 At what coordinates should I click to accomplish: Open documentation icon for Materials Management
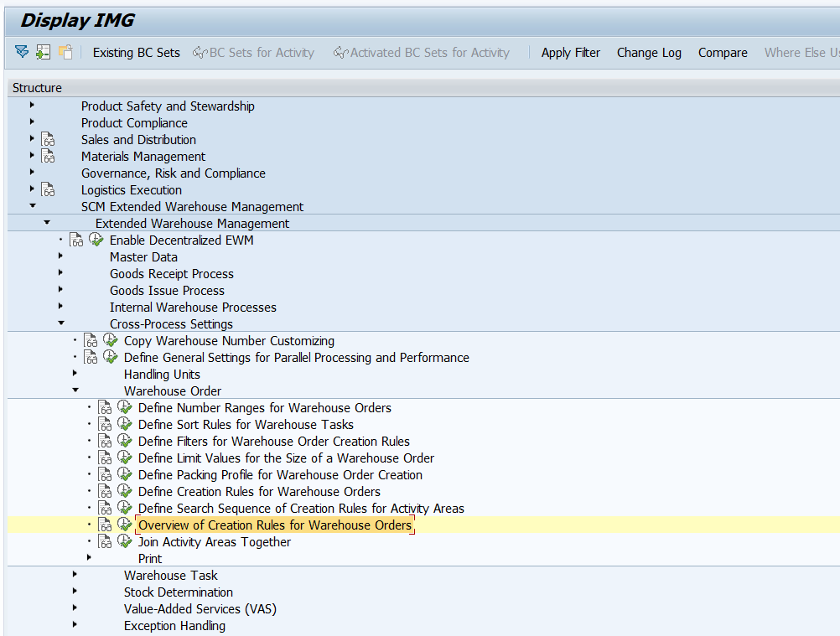pyautogui.click(x=48, y=157)
